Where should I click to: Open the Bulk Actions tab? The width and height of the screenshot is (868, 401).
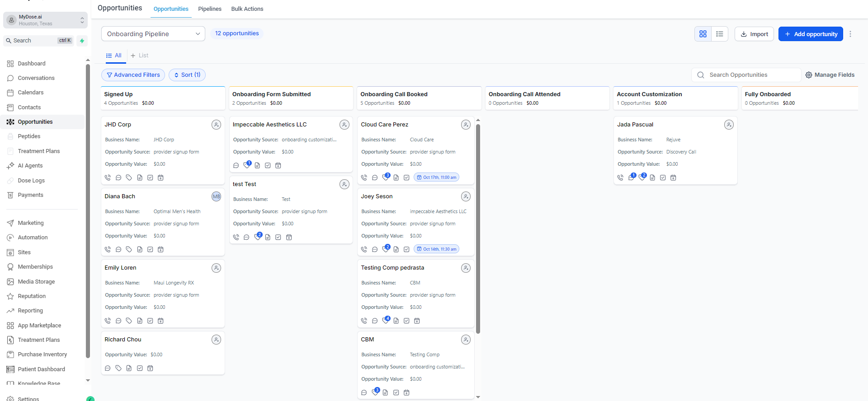[x=247, y=9]
